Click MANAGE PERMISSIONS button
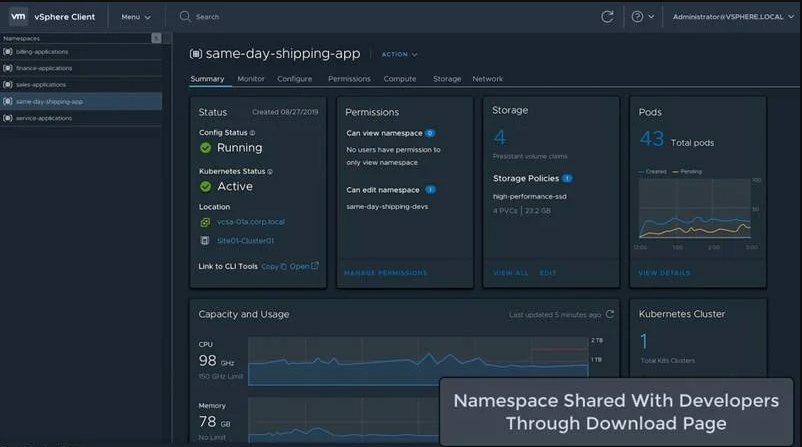802x447 pixels. (x=386, y=273)
